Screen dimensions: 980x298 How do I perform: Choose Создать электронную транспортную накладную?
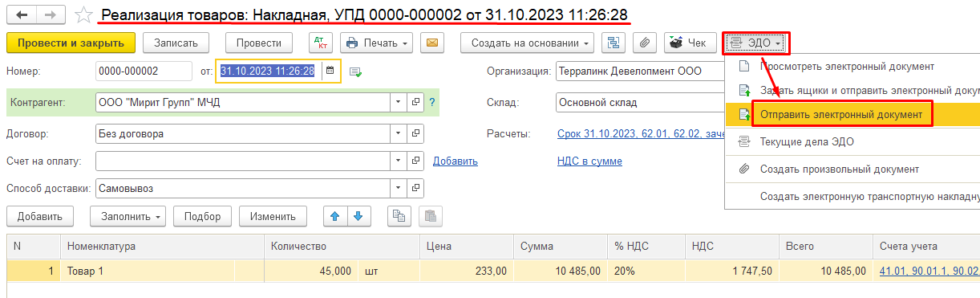pyautogui.click(x=853, y=196)
